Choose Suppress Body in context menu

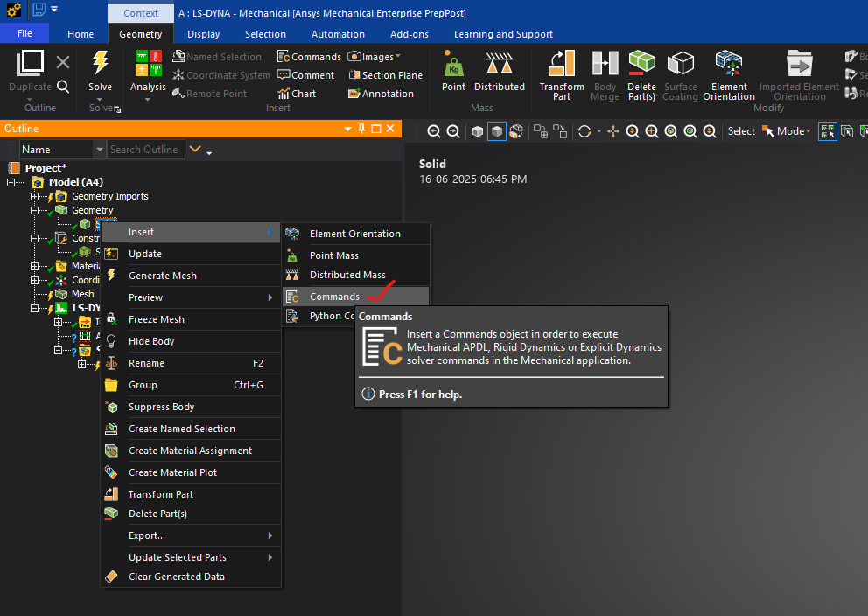pos(191,407)
